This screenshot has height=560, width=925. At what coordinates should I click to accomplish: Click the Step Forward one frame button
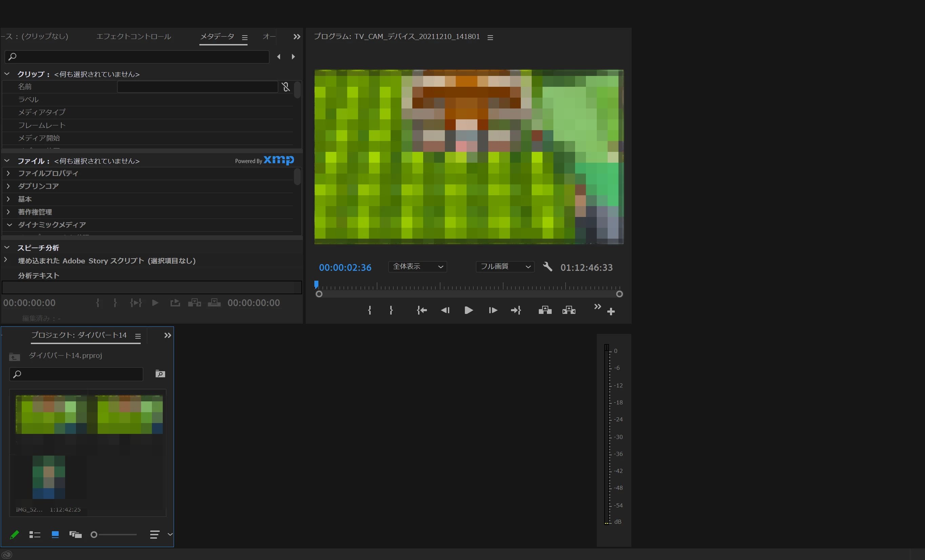coord(493,310)
